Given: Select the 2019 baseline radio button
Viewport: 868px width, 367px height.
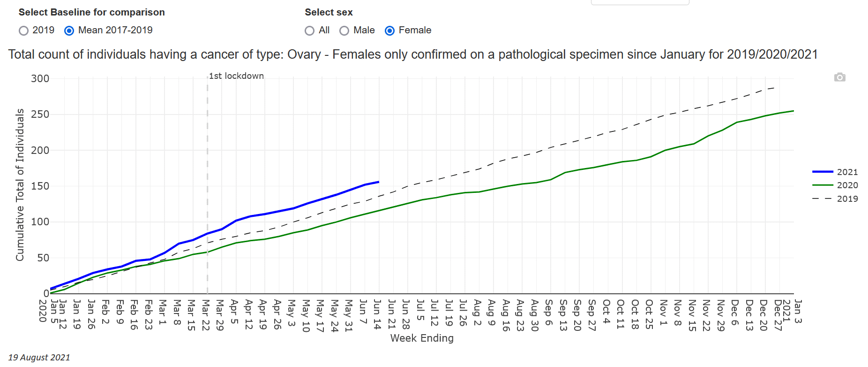Looking at the screenshot, I should click(x=23, y=31).
